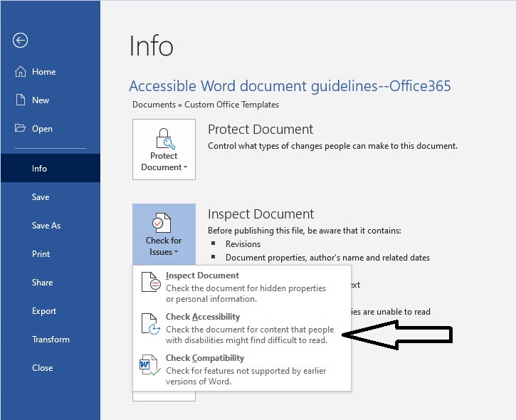Click the Protect Document padlock icon

pos(165,138)
